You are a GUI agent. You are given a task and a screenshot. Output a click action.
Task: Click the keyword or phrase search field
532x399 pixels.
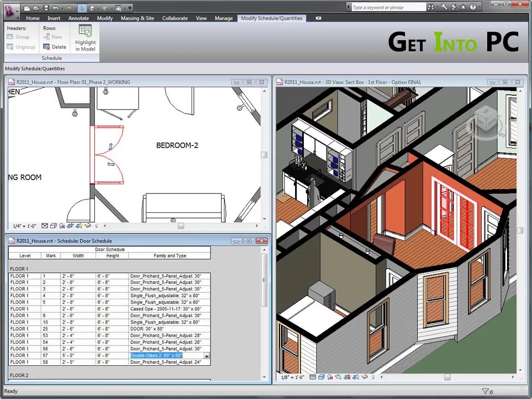[388, 7]
